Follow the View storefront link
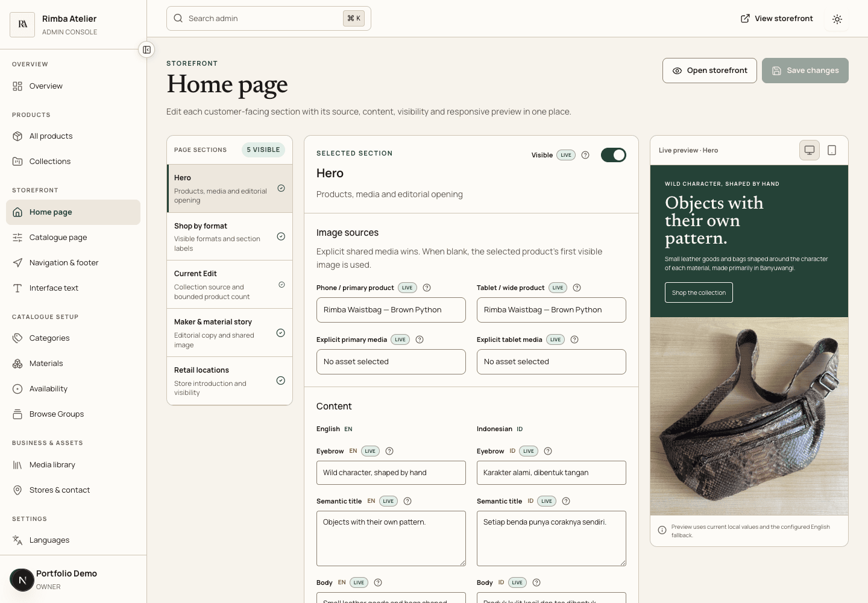This screenshot has height=603, width=868. click(x=776, y=19)
